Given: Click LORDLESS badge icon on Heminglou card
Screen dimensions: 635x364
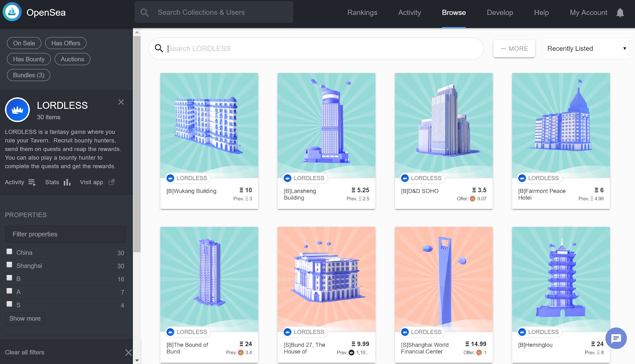Looking at the screenshot, I should pyautogui.click(x=522, y=332).
